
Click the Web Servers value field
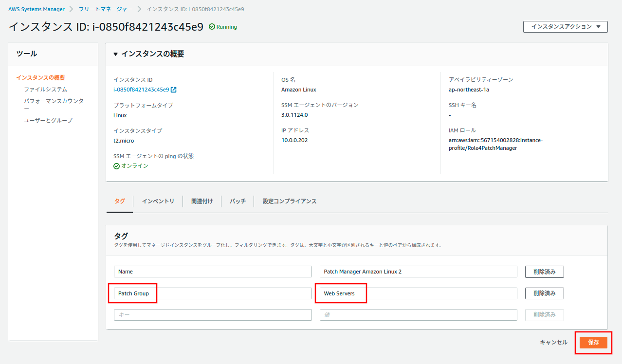pos(418,293)
